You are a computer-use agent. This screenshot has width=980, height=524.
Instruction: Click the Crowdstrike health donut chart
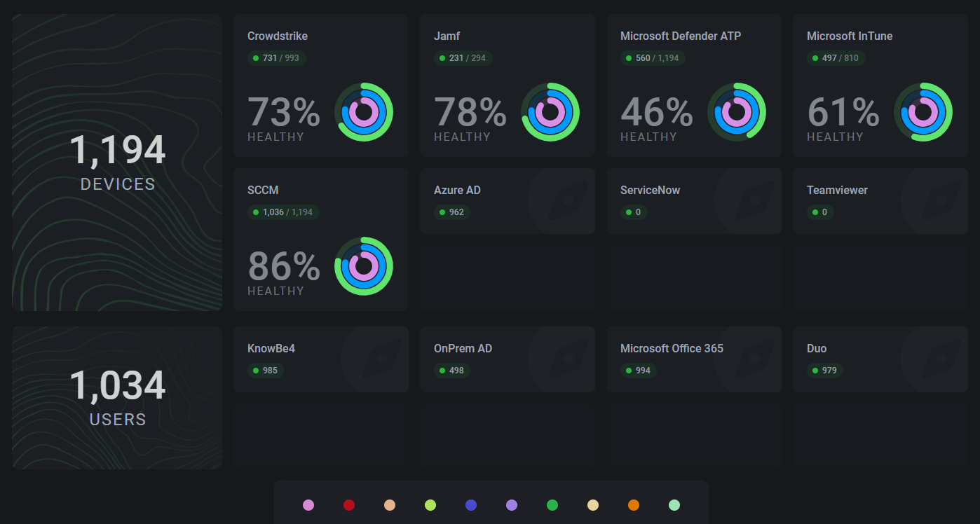[x=365, y=112]
